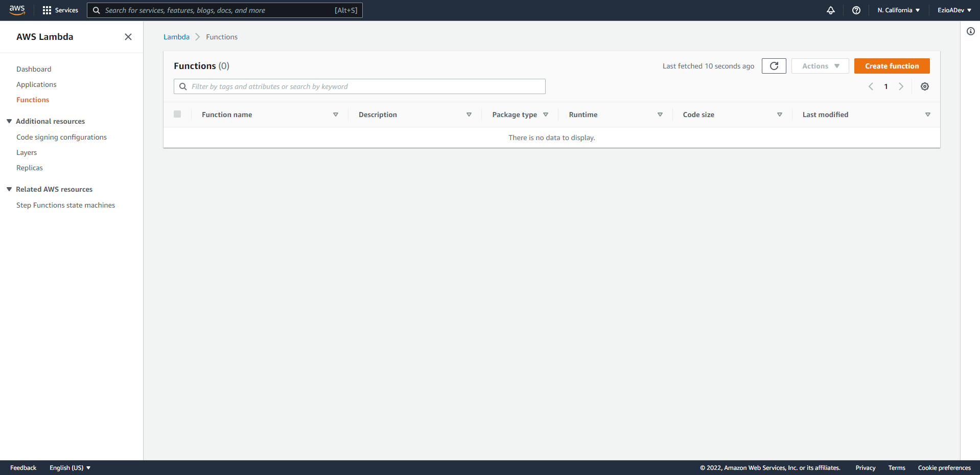This screenshot has width=980, height=475.
Task: Open Applications in sidebar
Action: [x=36, y=84]
